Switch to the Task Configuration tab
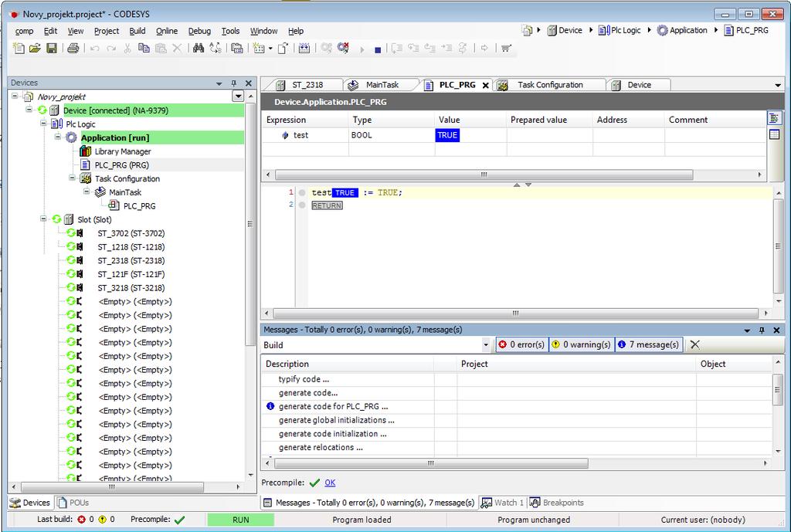 [550, 85]
